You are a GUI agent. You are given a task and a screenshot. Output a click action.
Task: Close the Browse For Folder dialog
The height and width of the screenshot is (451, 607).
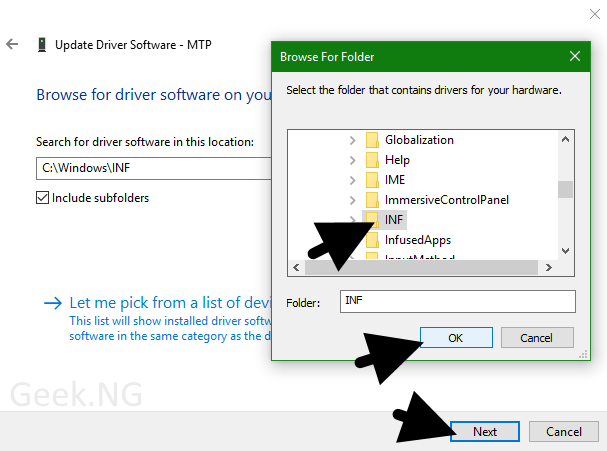click(575, 56)
